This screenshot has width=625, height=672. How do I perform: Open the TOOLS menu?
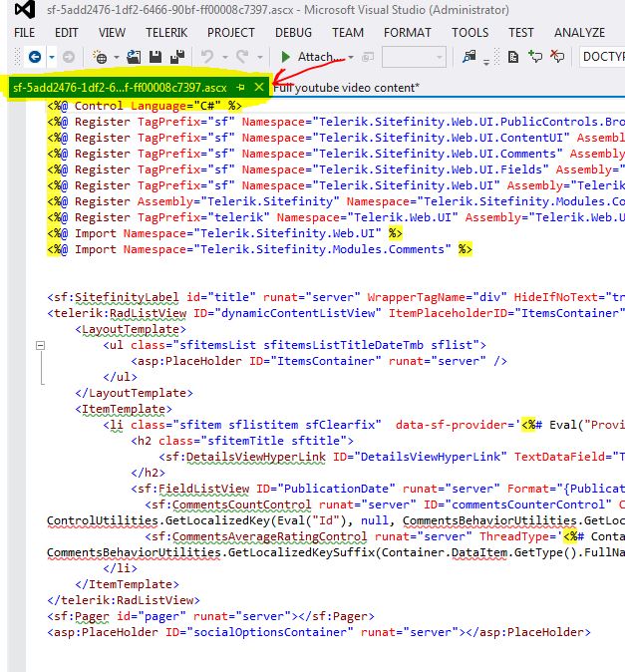click(x=469, y=33)
